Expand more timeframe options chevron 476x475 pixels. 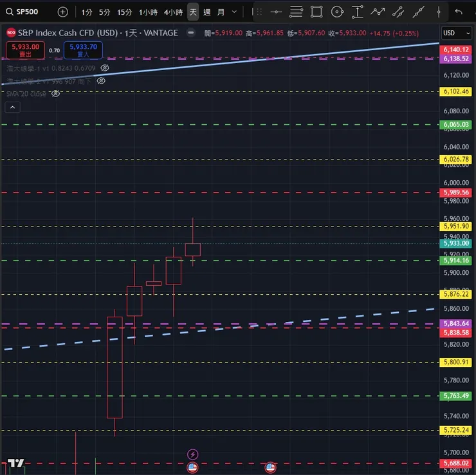(x=234, y=12)
